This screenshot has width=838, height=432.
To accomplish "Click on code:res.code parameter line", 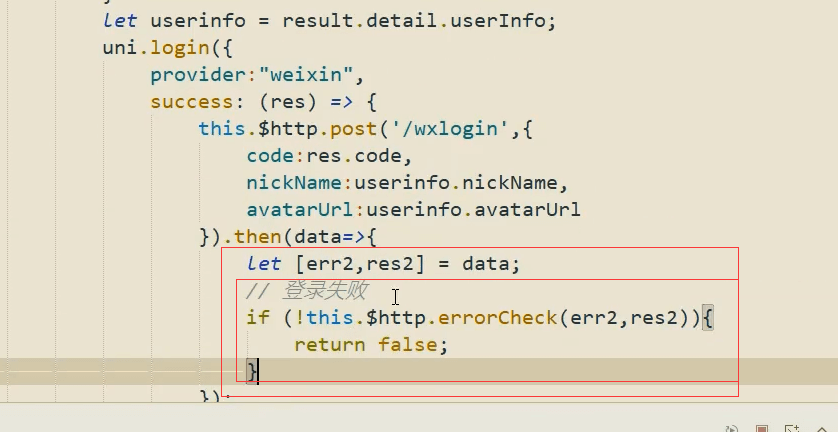I will [329, 156].
